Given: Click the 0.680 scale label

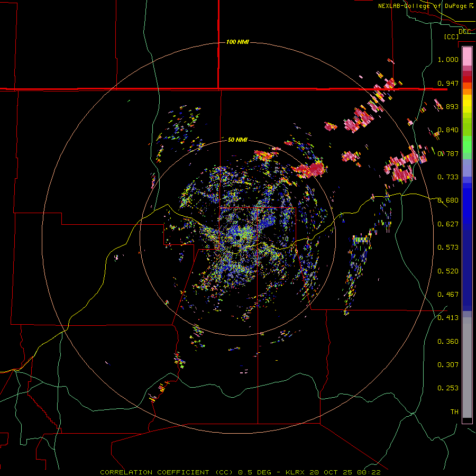Looking at the screenshot, I should [x=448, y=200].
